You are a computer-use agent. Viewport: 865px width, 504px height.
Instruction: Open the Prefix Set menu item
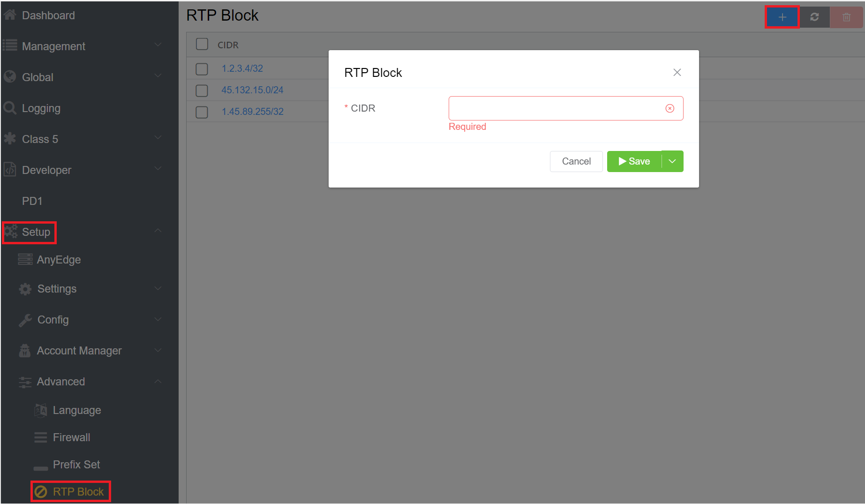pyautogui.click(x=76, y=465)
